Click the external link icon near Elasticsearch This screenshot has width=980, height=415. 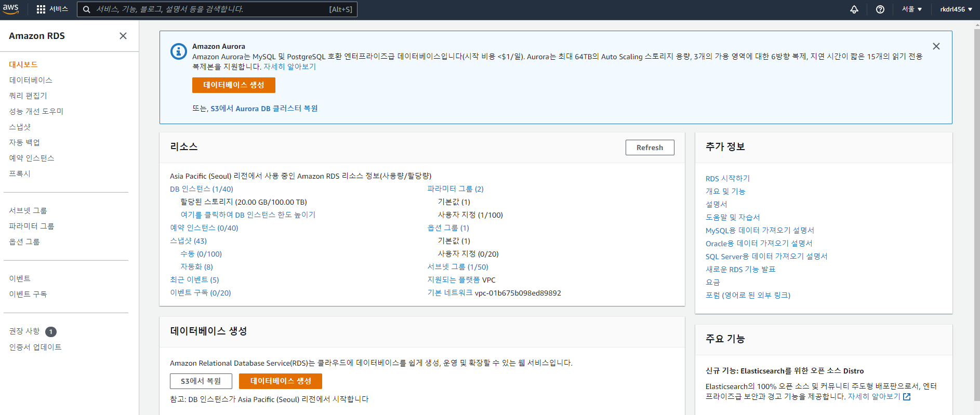pos(907,397)
